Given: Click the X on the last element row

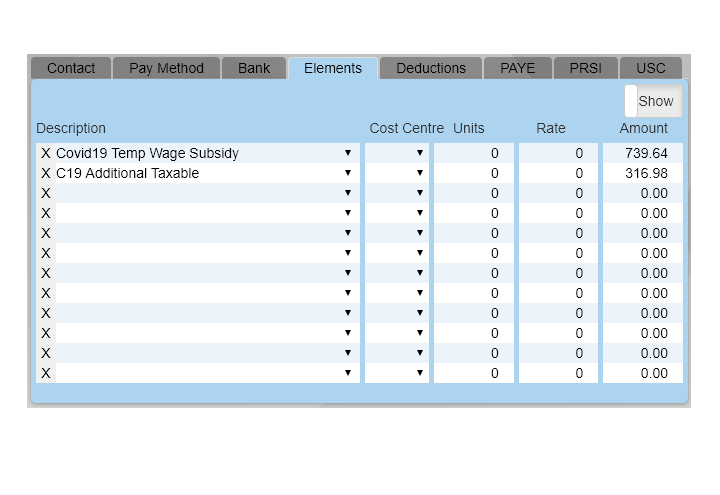Looking at the screenshot, I should pos(45,373).
